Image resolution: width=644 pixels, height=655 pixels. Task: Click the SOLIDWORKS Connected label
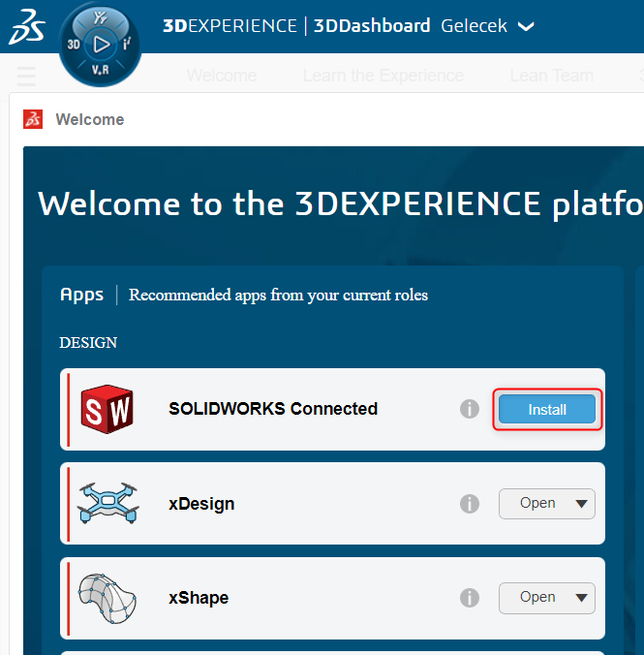273,409
